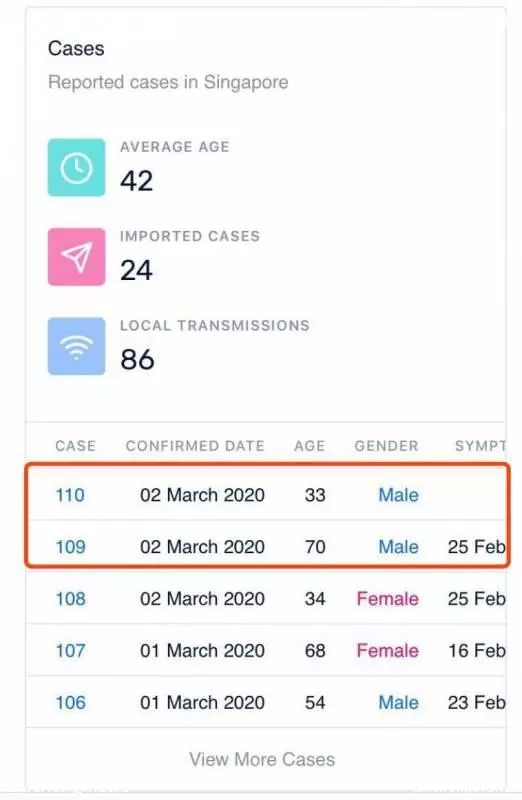Open case 107 link
Screen dimensions: 522x800
pos(70,651)
